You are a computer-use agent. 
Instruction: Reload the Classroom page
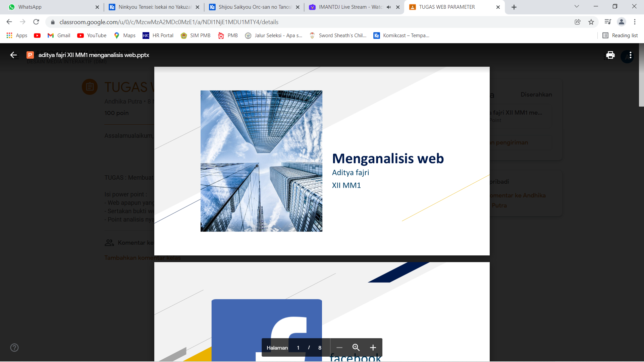pyautogui.click(x=36, y=22)
